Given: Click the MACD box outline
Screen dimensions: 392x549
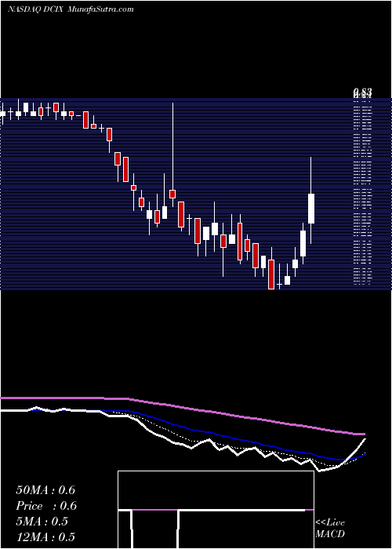Looking at the screenshot, I should [x=216, y=510].
